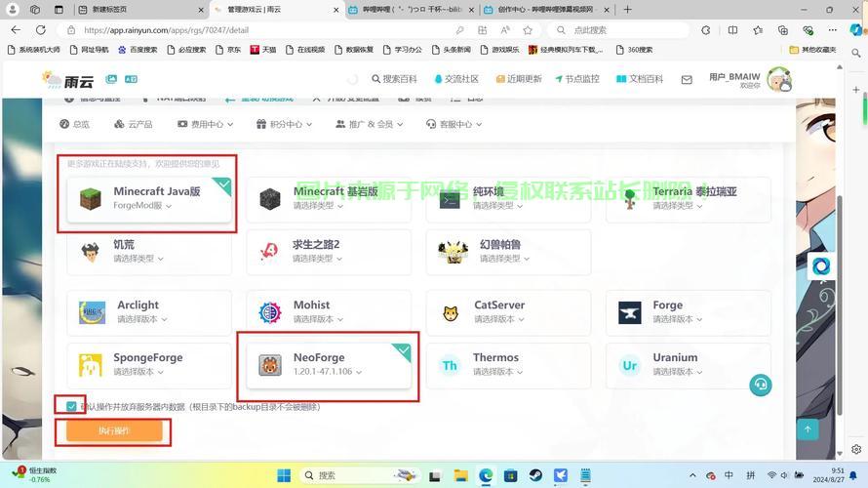Open 请选择类型 dropdown for Minecraft 基岩版
Screen dimensions: 868x488
(318, 206)
